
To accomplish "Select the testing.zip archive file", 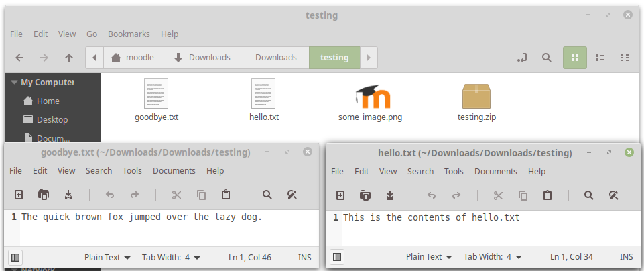I will [x=476, y=103].
